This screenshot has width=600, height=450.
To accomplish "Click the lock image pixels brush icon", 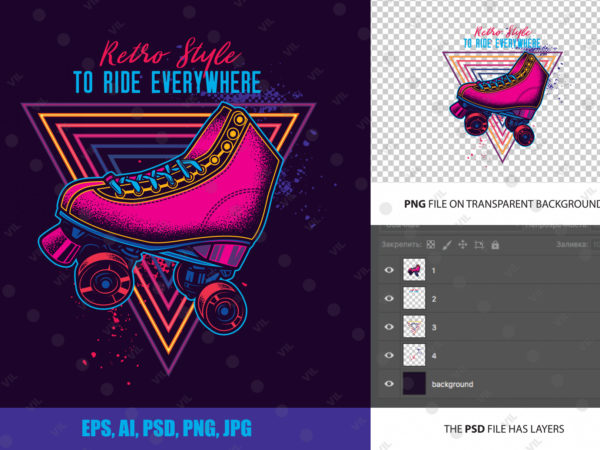I will pos(447,245).
